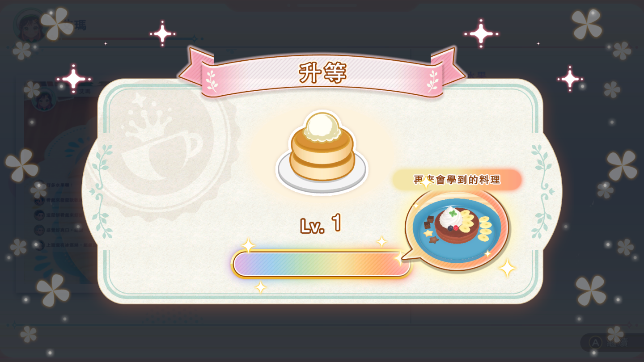Click the rainbow experience progress bar
This screenshot has height=362, width=644.
tap(321, 264)
